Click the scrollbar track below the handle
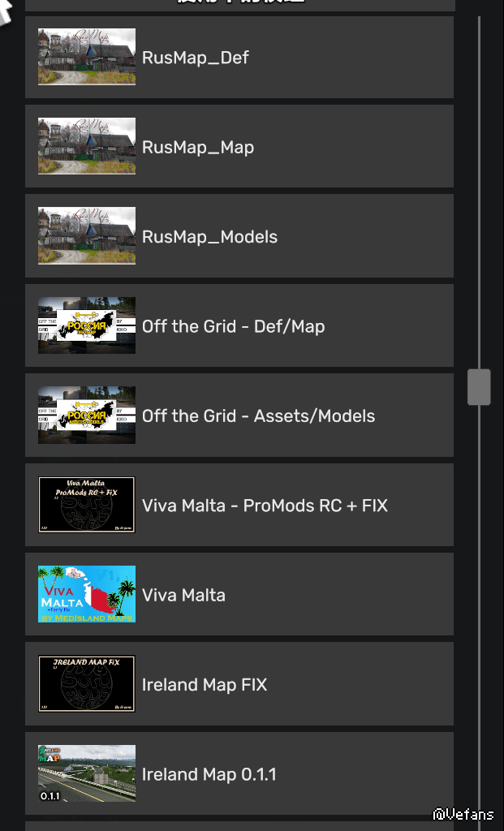This screenshot has height=831, width=504. (x=479, y=609)
